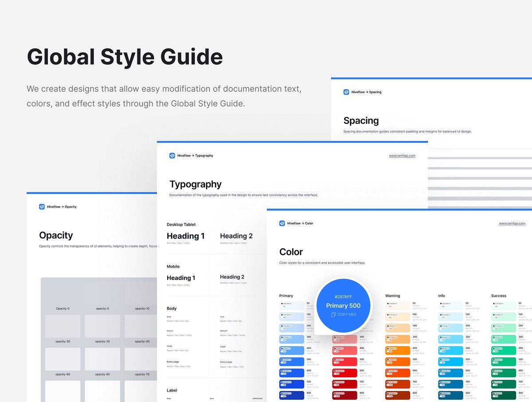Click the Hiveflow logo on the Spacing page
532x402 pixels.
[x=346, y=92]
